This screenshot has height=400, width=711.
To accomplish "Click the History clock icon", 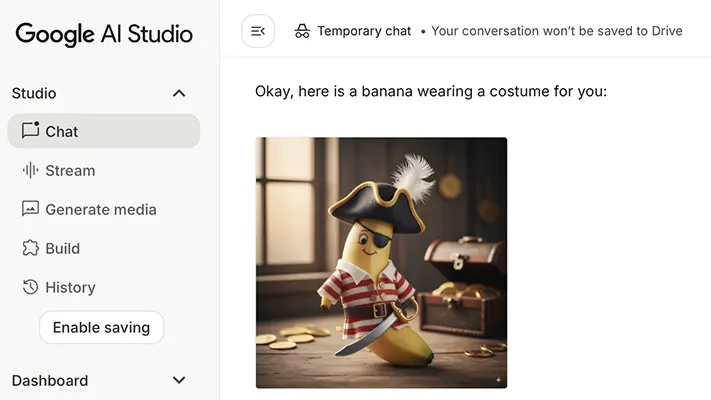I will tap(30, 287).
